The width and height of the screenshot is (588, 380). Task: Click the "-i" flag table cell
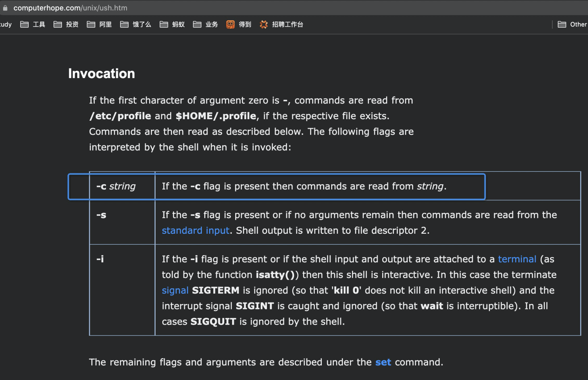pyautogui.click(x=100, y=259)
